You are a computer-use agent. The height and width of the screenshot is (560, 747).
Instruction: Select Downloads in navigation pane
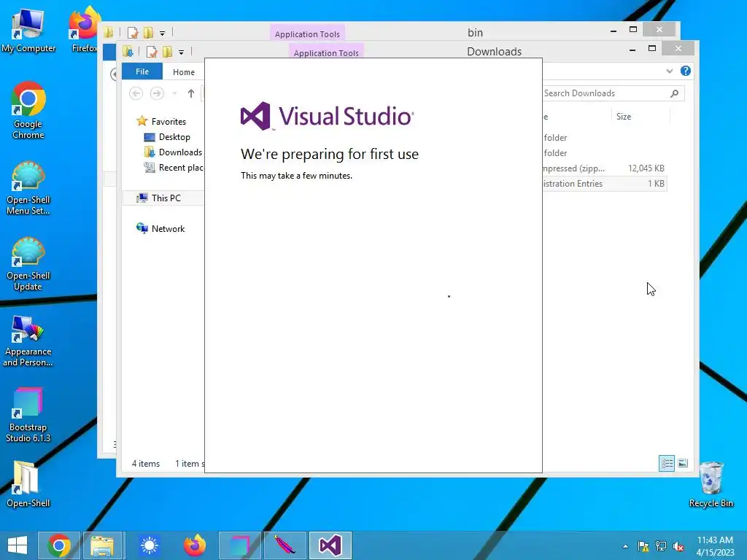[x=173, y=152]
